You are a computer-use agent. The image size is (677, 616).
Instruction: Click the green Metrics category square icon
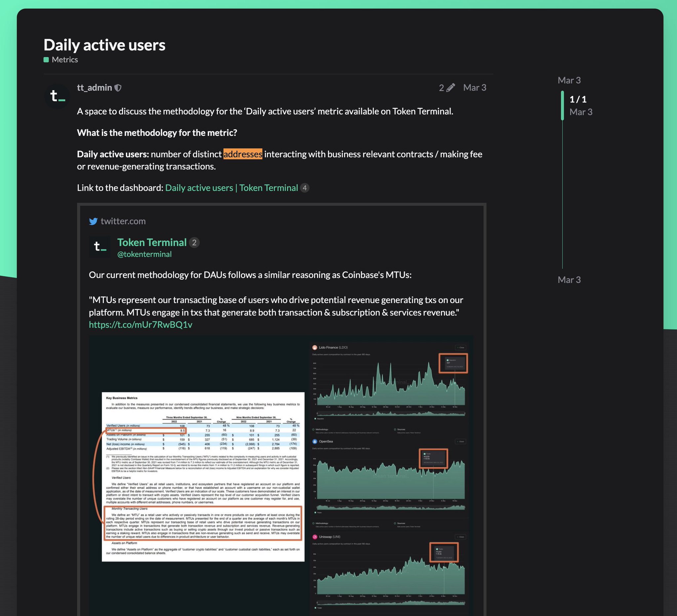coord(47,60)
